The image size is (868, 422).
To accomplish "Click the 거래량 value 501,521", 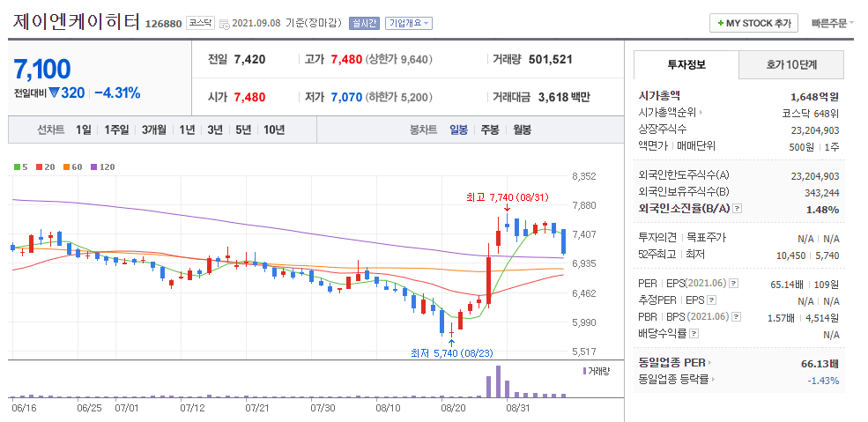I will 550,59.
